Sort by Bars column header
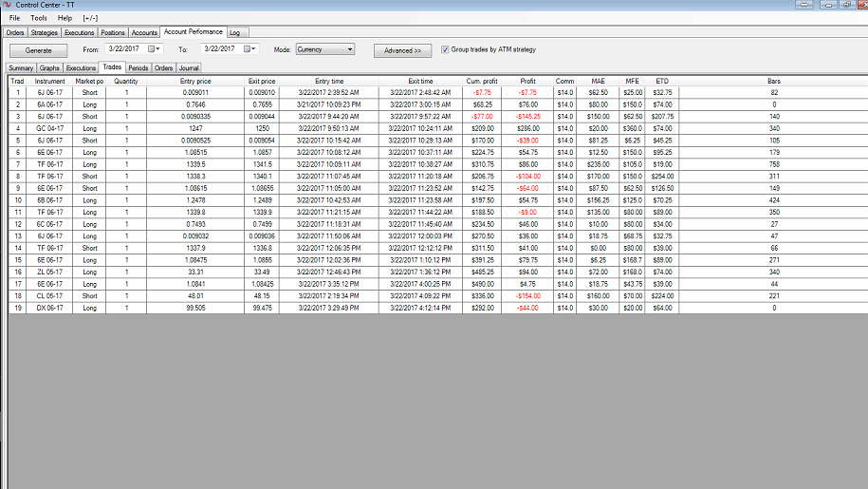 [774, 81]
